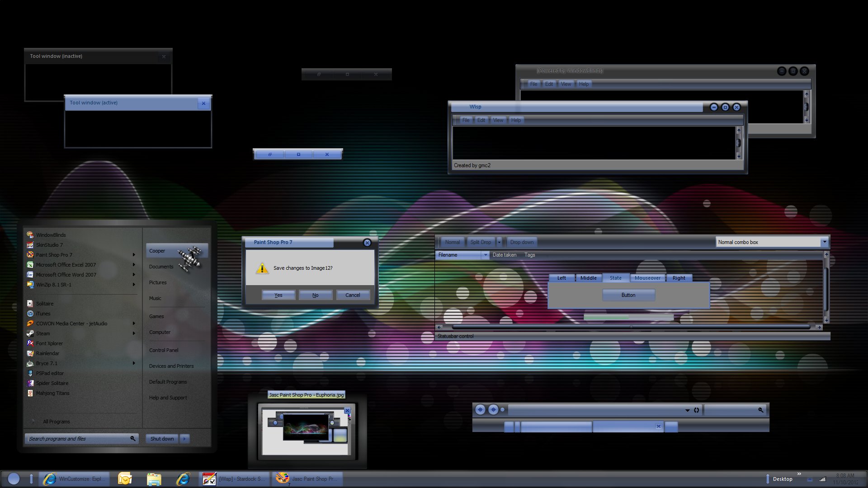This screenshot has height=488, width=868.
Task: Expand Microsoft Office Excel 2007 submenu arrow
Action: (134, 265)
